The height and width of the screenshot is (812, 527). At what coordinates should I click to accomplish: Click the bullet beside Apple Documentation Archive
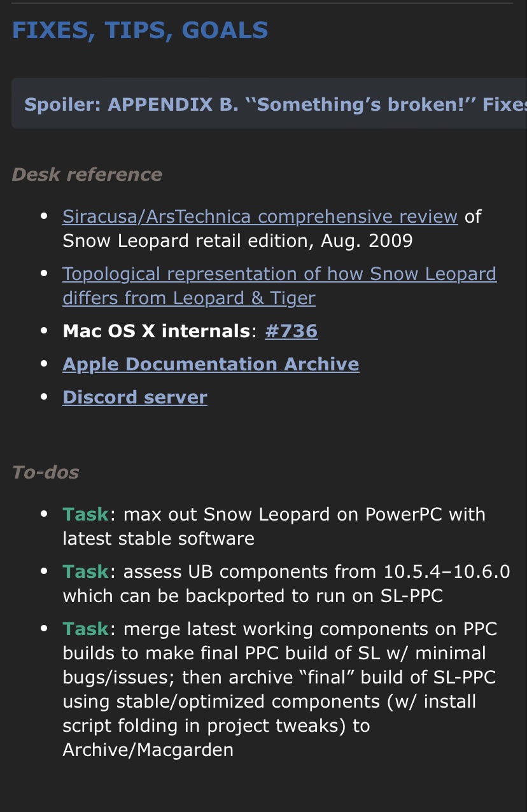point(44,364)
